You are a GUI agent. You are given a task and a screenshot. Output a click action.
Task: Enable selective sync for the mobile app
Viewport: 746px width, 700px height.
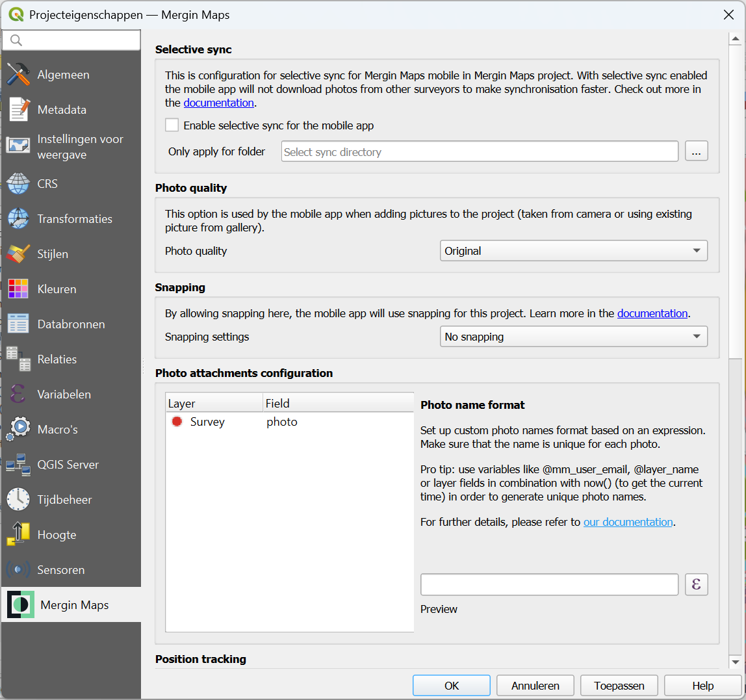pos(172,125)
